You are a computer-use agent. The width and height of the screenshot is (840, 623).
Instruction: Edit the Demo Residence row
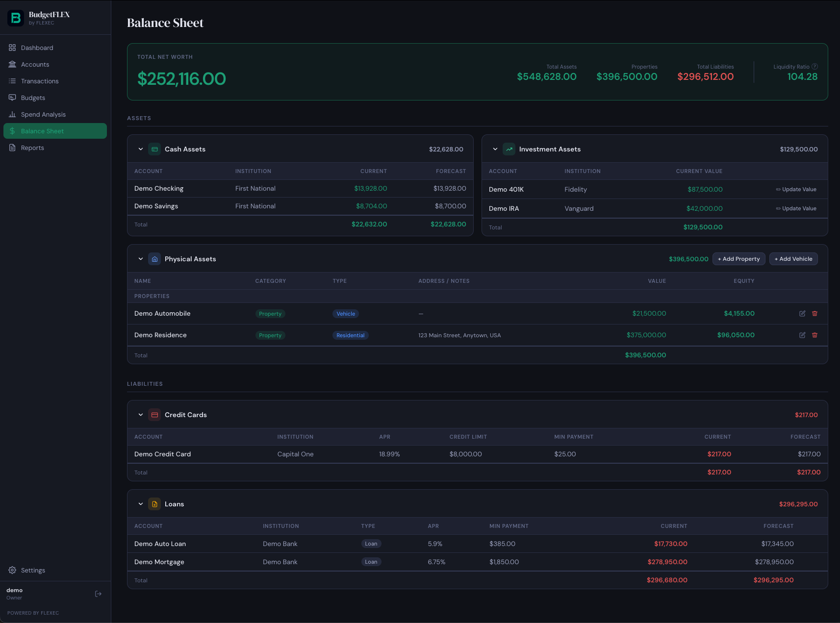coord(802,335)
